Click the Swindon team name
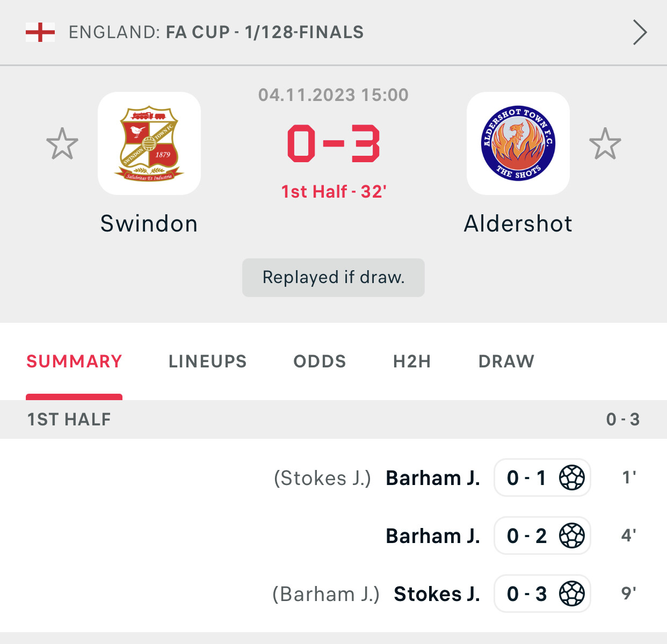The image size is (667, 644). pos(149,223)
